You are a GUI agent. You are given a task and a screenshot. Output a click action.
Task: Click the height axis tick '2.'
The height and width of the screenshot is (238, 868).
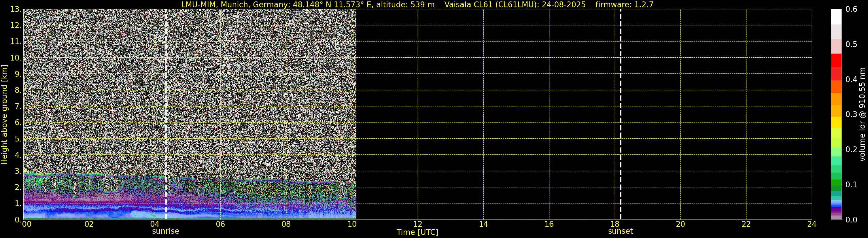18,188
